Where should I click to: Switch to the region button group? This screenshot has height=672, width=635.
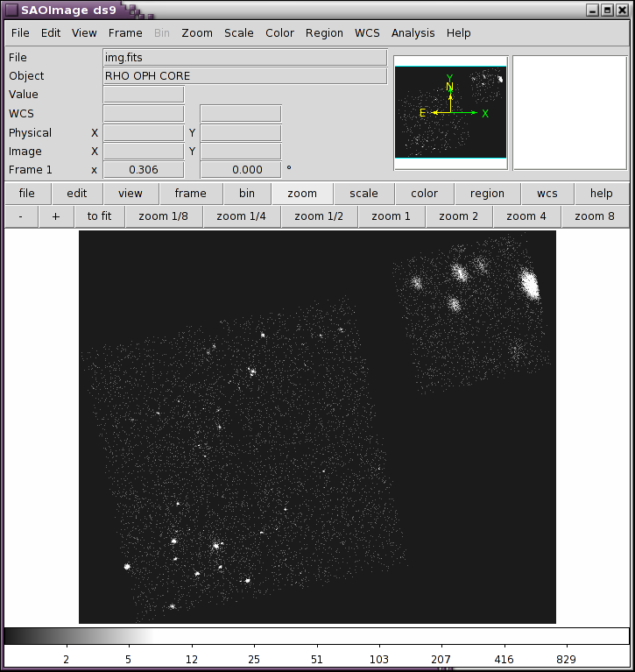click(487, 194)
